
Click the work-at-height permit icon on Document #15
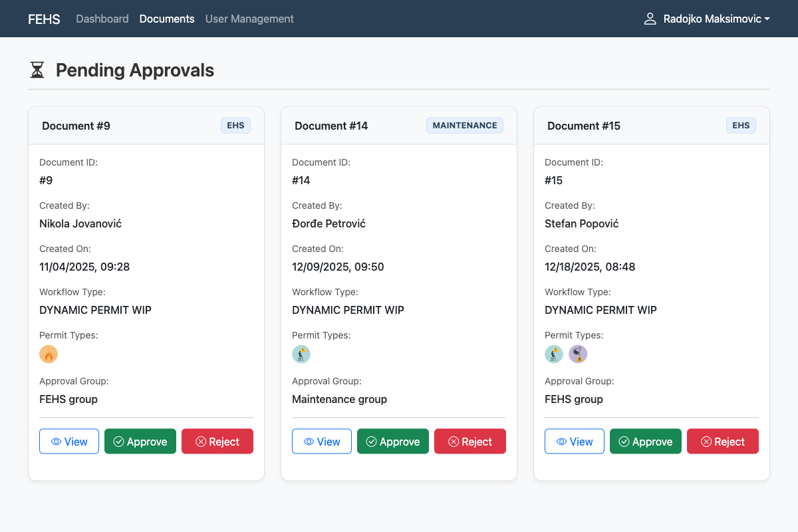click(554, 354)
